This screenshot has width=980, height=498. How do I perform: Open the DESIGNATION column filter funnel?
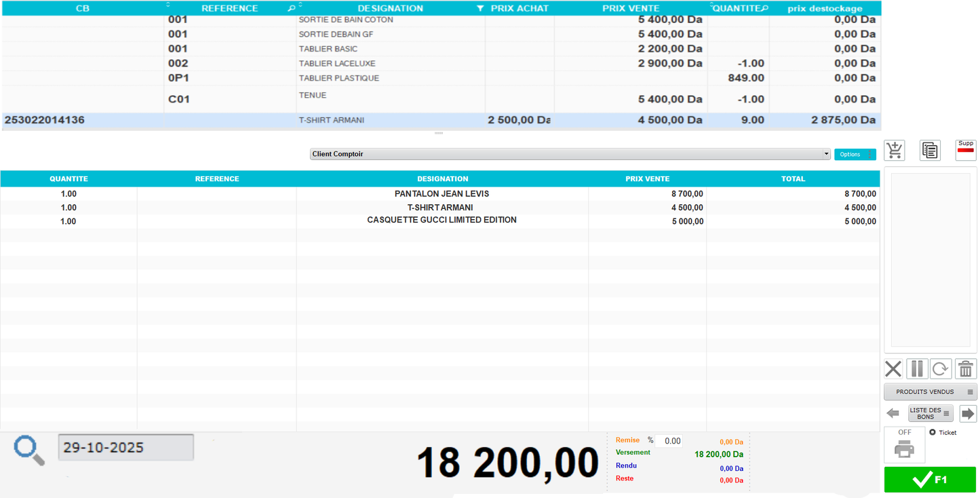pos(480,8)
